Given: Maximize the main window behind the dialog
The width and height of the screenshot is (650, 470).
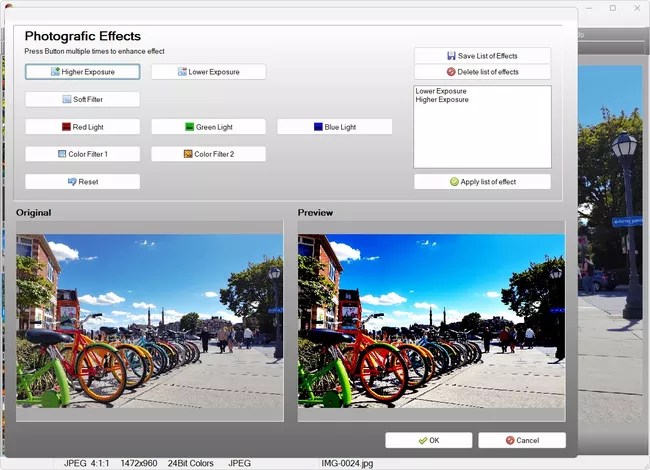Looking at the screenshot, I should [x=613, y=8].
